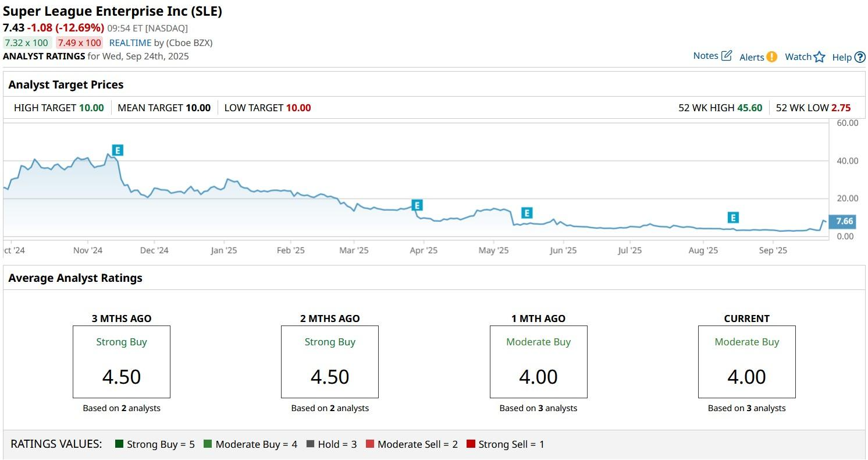Click the earnings marker near April 2025
Image resolution: width=868 pixels, height=460 pixels.
(417, 205)
